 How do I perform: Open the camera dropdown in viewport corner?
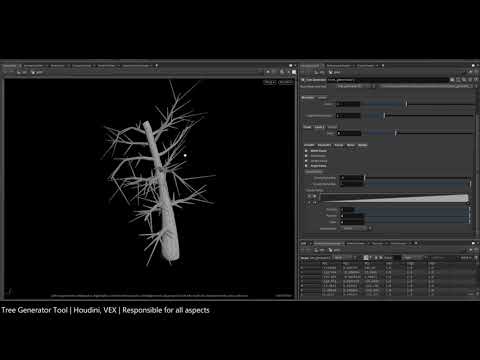pos(285,82)
